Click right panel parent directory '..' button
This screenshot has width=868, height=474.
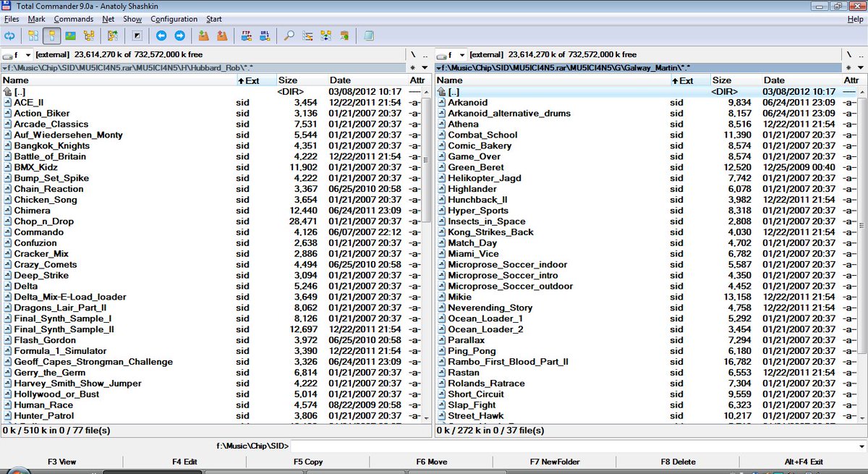click(x=859, y=54)
